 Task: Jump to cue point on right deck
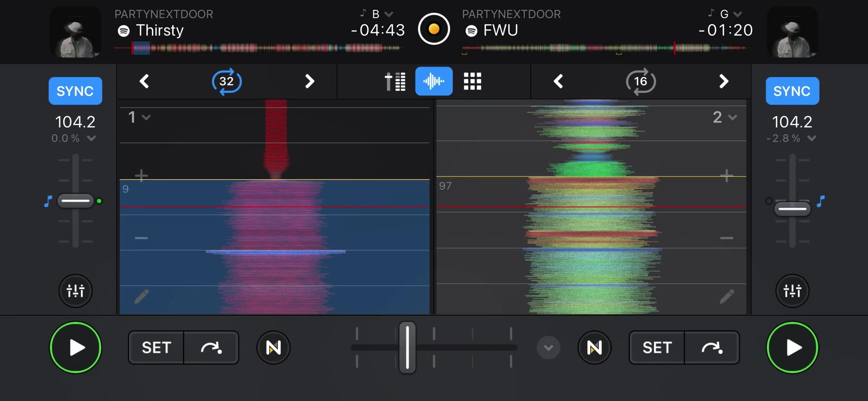712,348
